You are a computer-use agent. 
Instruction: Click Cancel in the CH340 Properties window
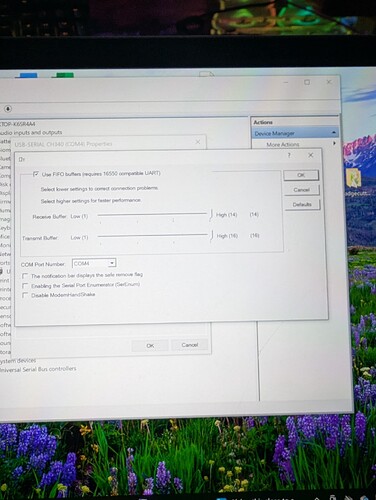(190, 345)
